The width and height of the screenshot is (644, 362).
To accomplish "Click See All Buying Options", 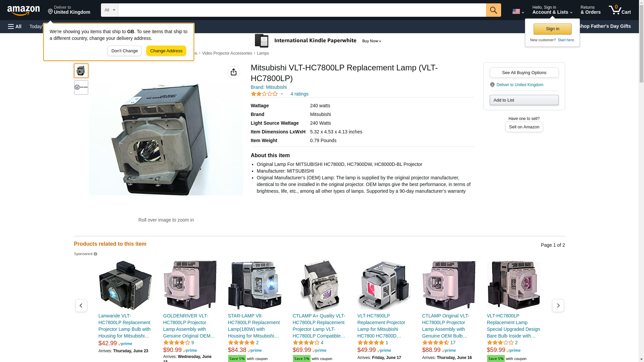I will click(524, 72).
